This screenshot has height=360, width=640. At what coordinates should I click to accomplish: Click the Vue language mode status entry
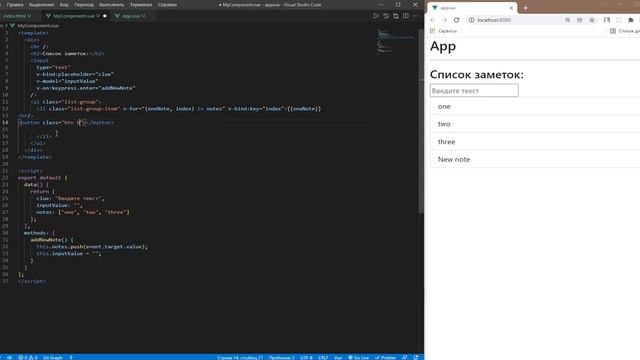(338, 358)
